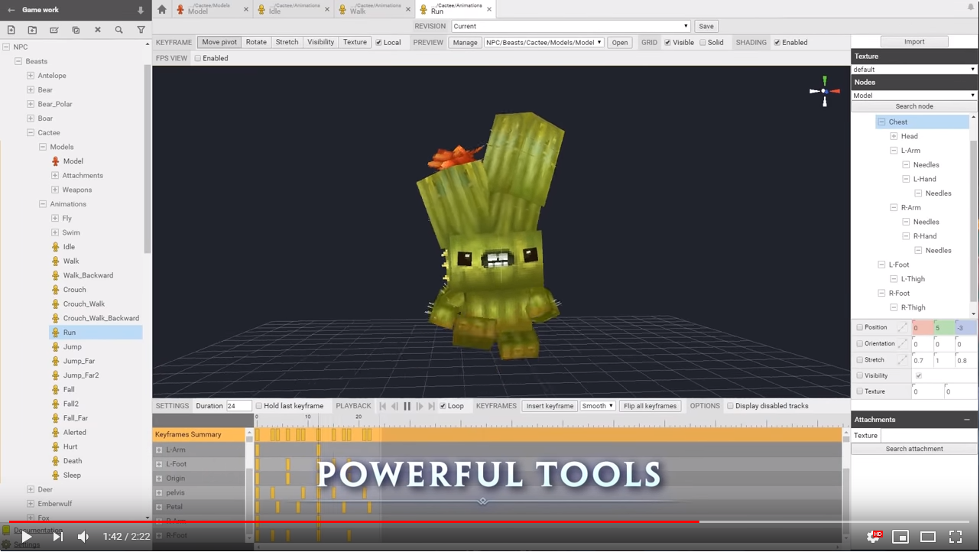Click the new folder icon in sidebar toolbar

(32, 30)
